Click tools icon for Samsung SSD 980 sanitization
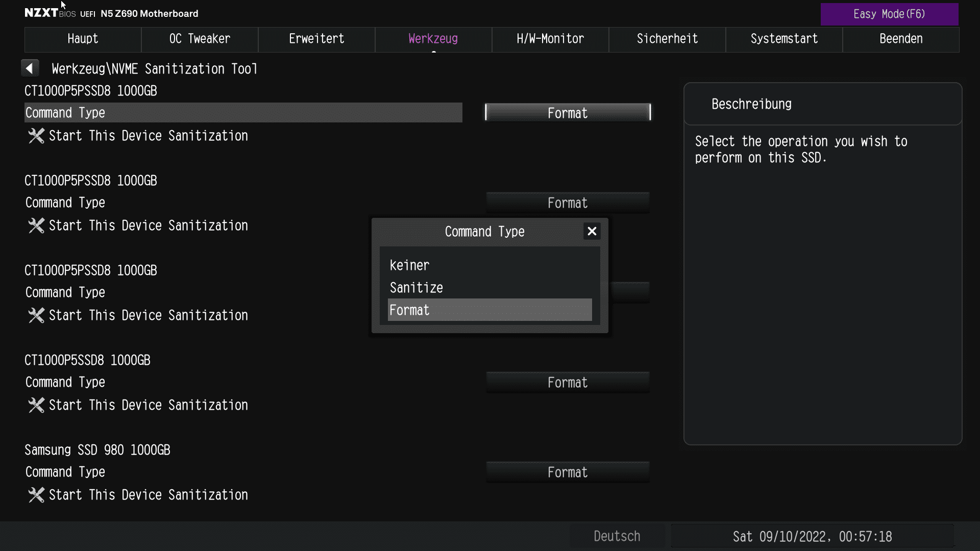The height and width of the screenshot is (551, 980). [x=36, y=495]
